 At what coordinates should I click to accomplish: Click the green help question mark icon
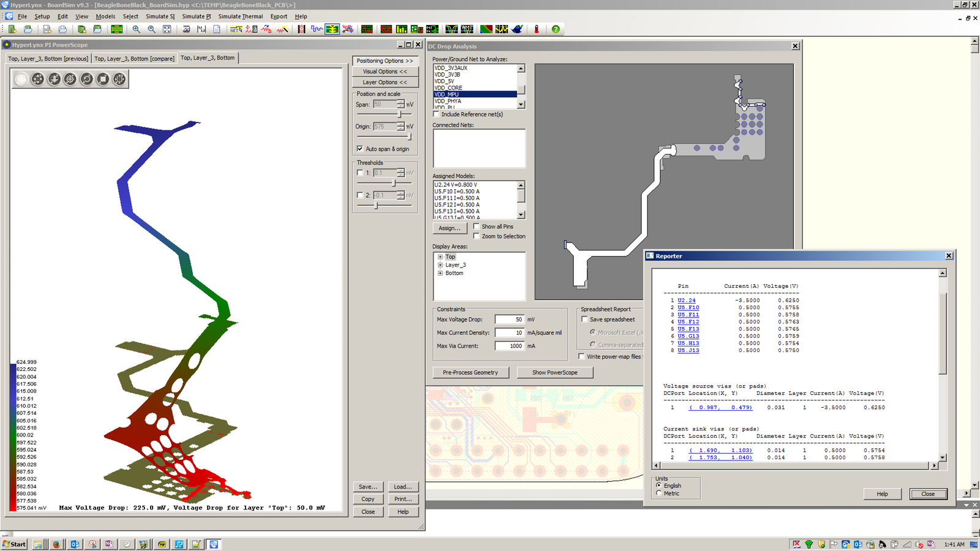556,29
